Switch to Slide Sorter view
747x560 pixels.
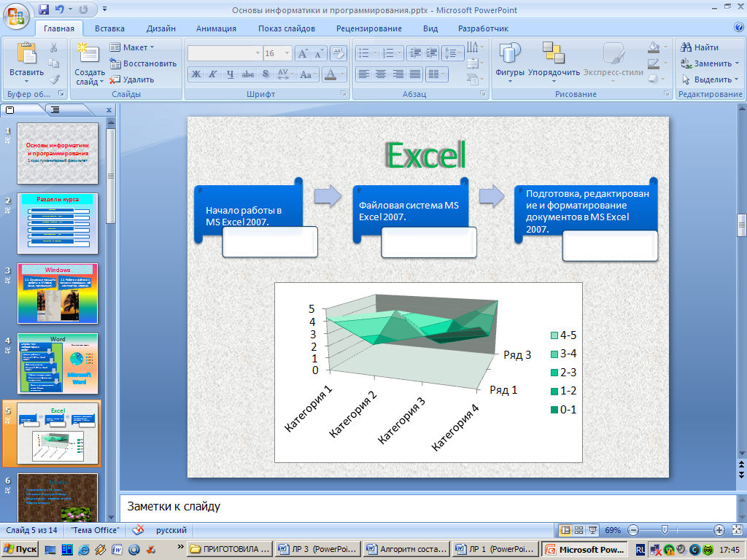pos(578,530)
